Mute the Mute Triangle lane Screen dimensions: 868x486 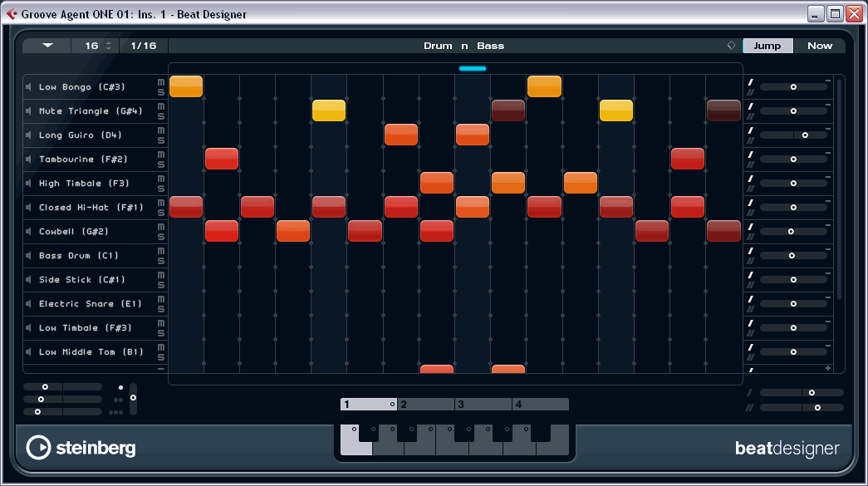[160, 106]
